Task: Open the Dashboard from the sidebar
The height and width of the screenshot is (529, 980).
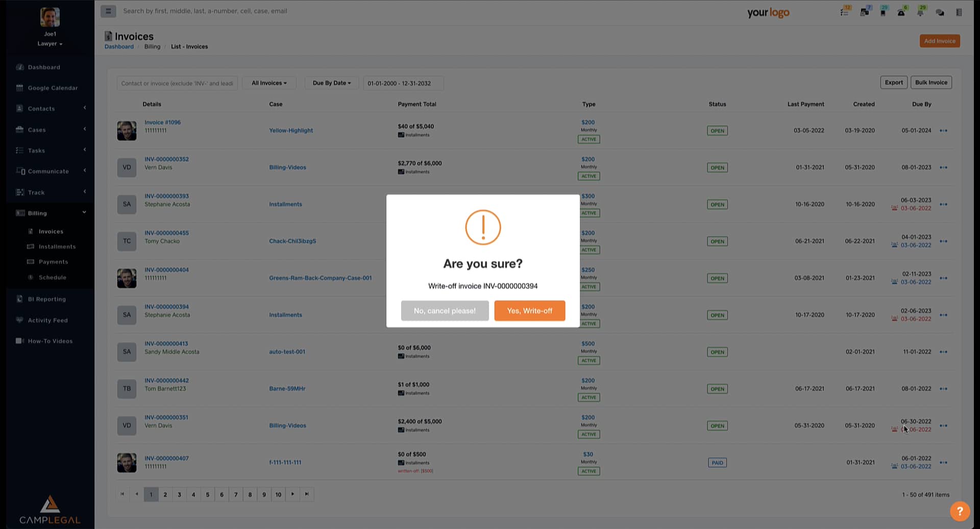Action: pos(44,67)
